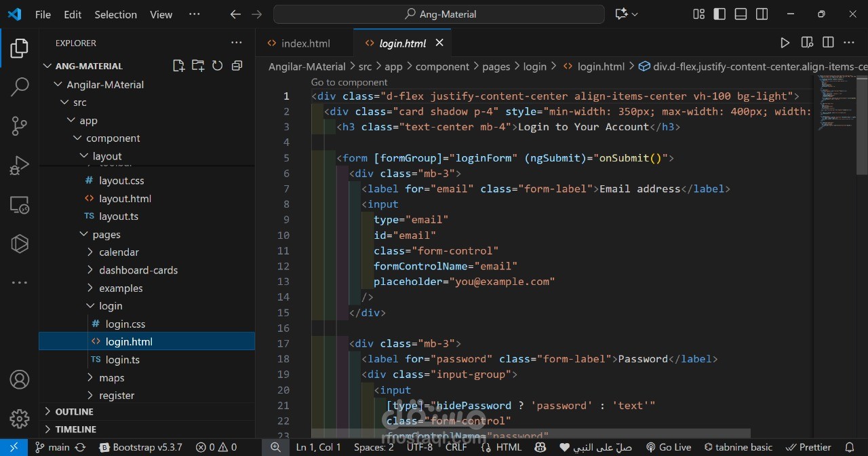This screenshot has width=868, height=456.
Task: Click the editor minimap preview
Action: (835, 102)
